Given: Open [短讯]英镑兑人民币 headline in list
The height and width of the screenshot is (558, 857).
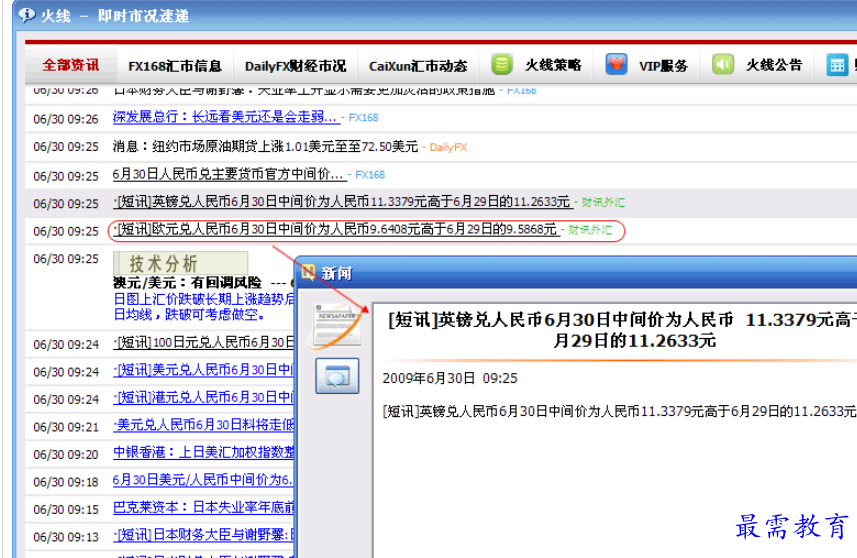Looking at the screenshot, I should [x=343, y=202].
